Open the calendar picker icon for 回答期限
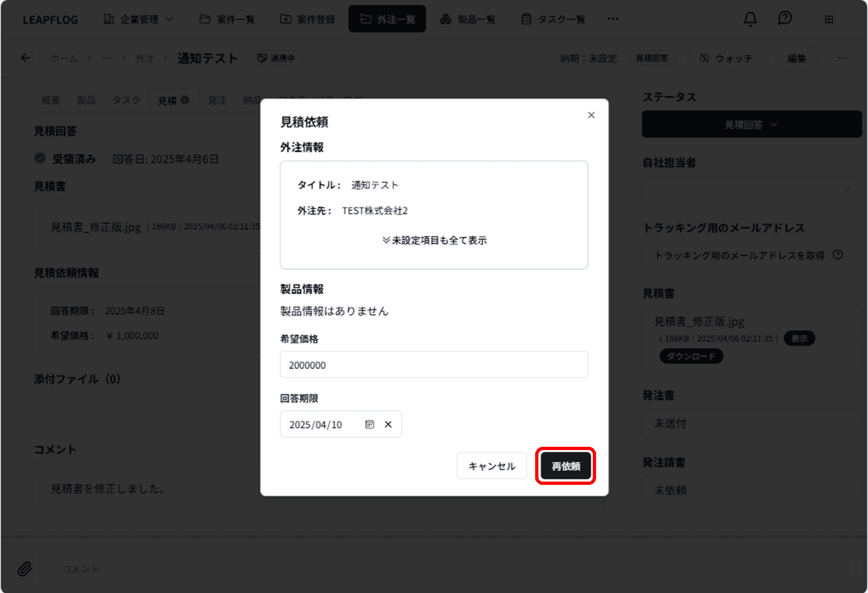This screenshot has width=868, height=593. click(369, 425)
